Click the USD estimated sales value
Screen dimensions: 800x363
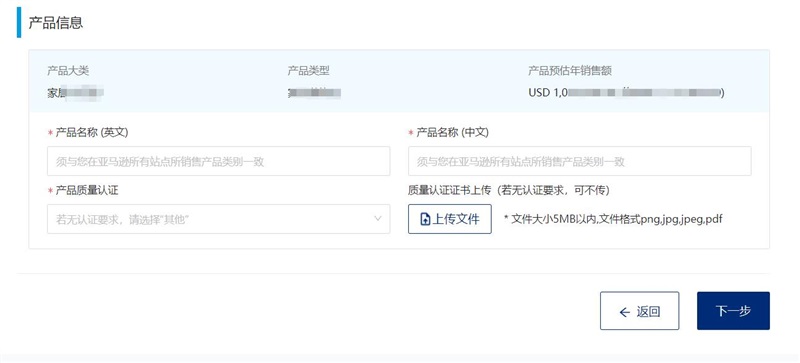coord(626,93)
